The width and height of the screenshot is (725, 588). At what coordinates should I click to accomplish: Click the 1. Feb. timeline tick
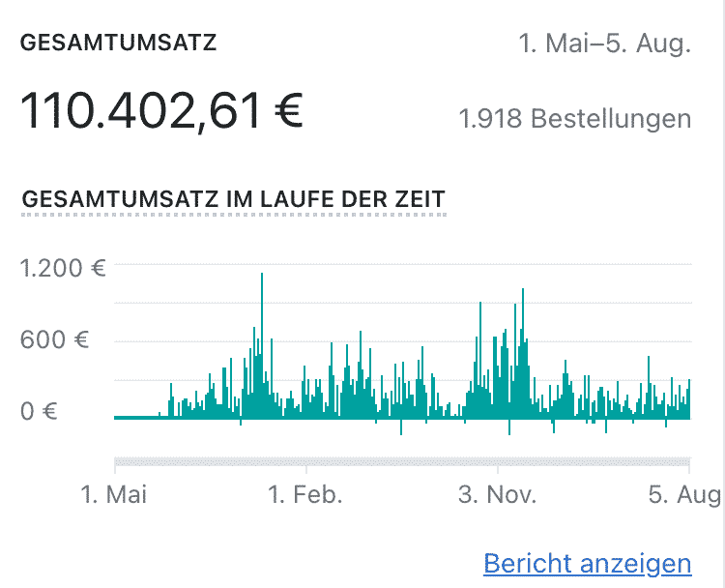(x=305, y=494)
